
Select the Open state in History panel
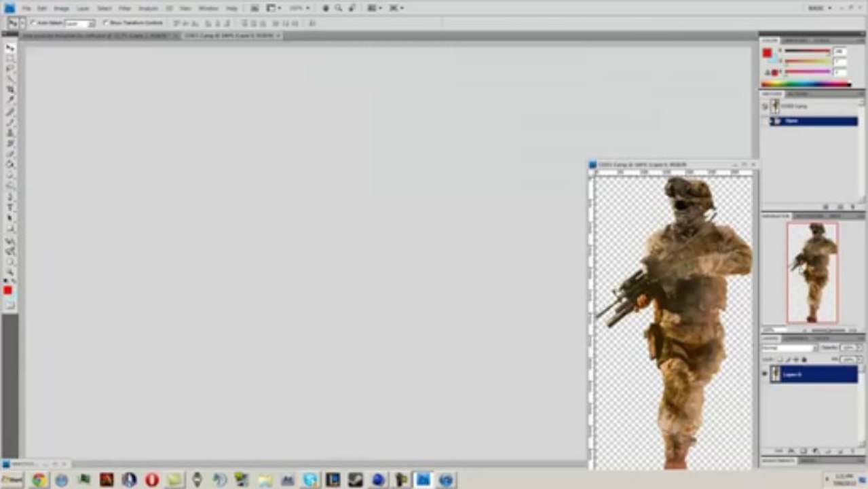[813, 121]
